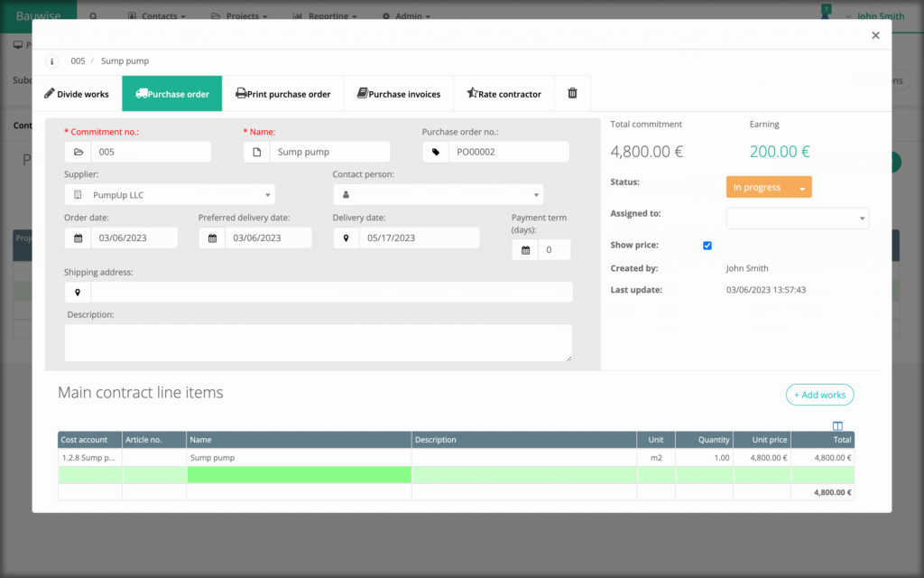Screen dimensions: 924x578
Task: Open the Assigned to dropdown
Action: point(798,219)
